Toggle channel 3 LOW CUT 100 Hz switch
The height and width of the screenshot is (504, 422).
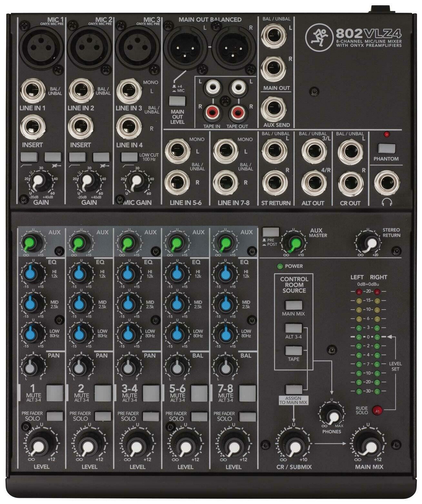[129, 157]
